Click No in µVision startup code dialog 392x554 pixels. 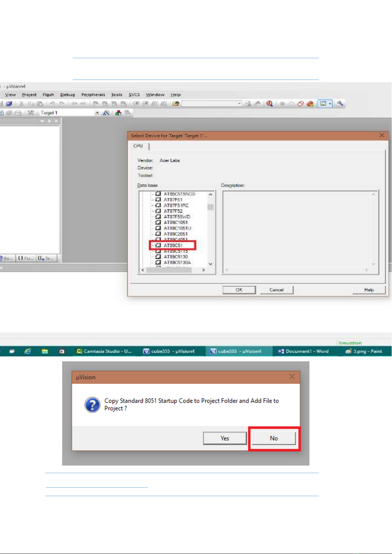pyautogui.click(x=274, y=438)
